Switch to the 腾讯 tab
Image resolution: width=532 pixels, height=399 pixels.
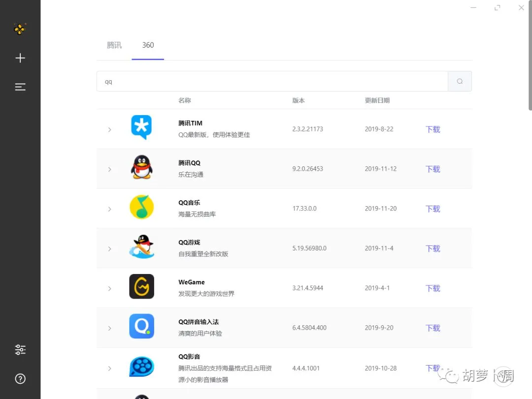[114, 45]
